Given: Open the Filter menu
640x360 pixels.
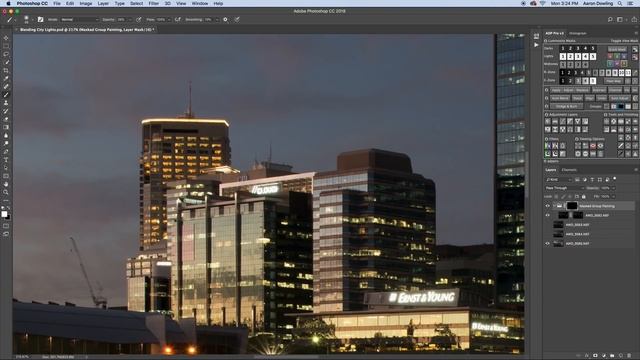Looking at the screenshot, I should [x=153, y=3].
